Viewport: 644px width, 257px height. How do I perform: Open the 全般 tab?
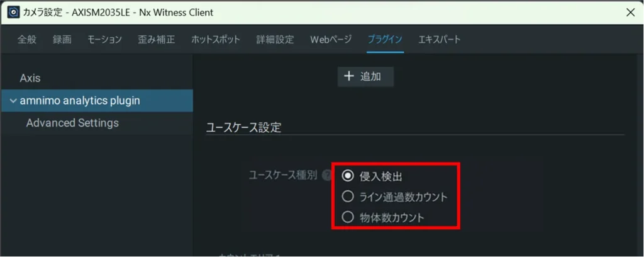[27, 39]
